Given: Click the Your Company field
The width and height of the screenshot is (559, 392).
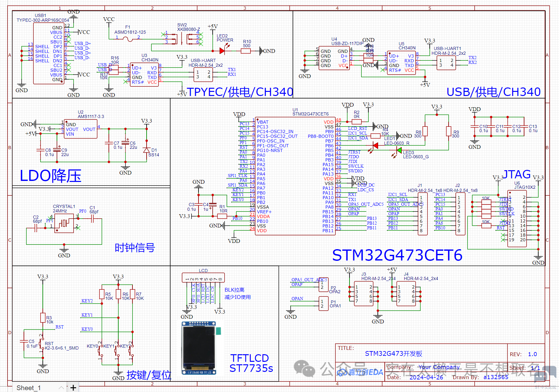Looking at the screenshot, I should tap(439, 367).
